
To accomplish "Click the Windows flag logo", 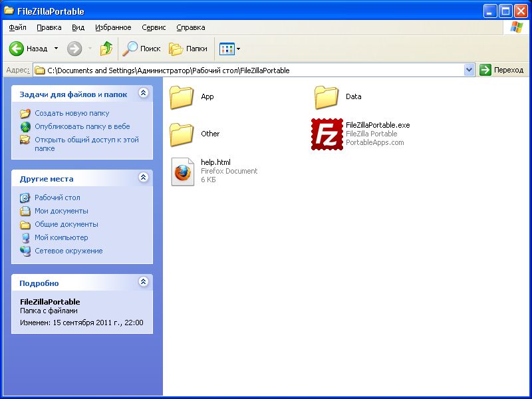I will [517, 27].
